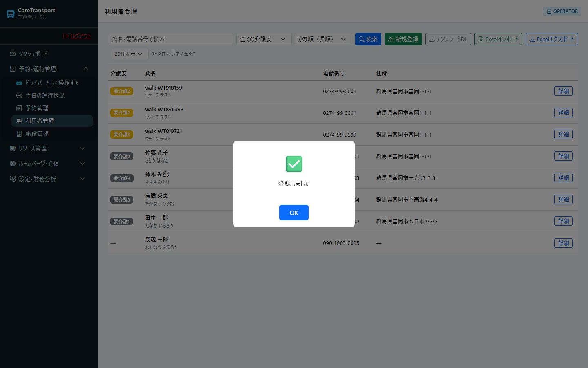Click the people icon beside 利用者管理
Screen dimensions: 588x368
(x=19, y=121)
